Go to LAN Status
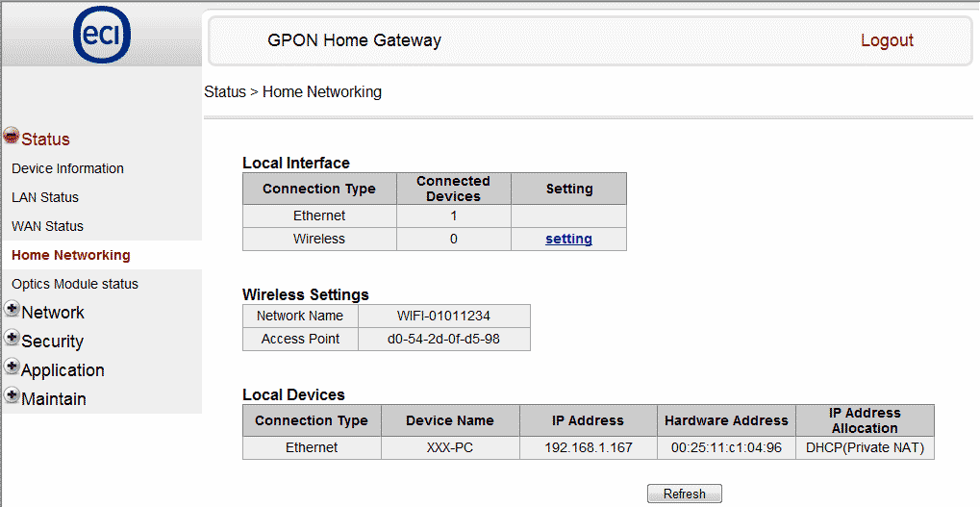Image resolution: width=980 pixels, height=507 pixels. (45, 197)
